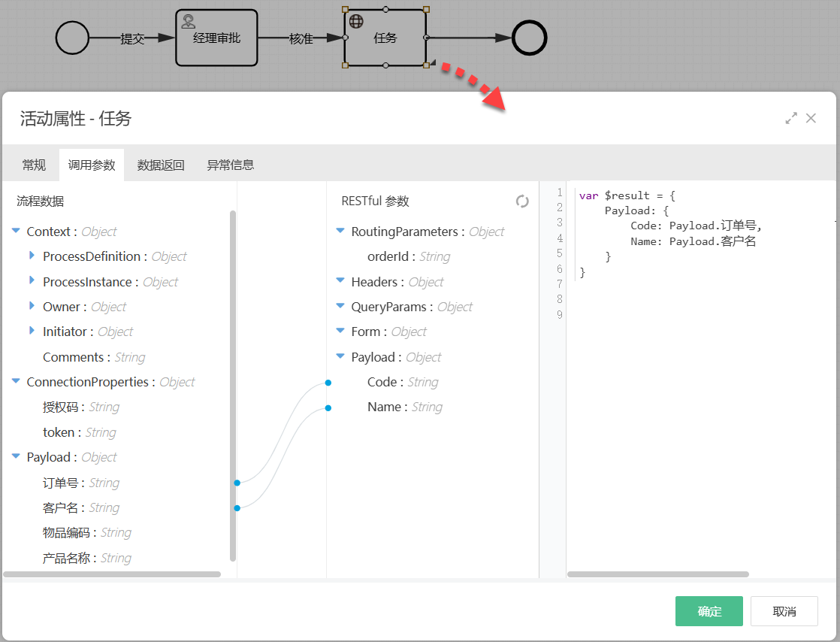Collapse the ConnectionProperties node
The width and height of the screenshot is (840, 642).
coord(16,382)
